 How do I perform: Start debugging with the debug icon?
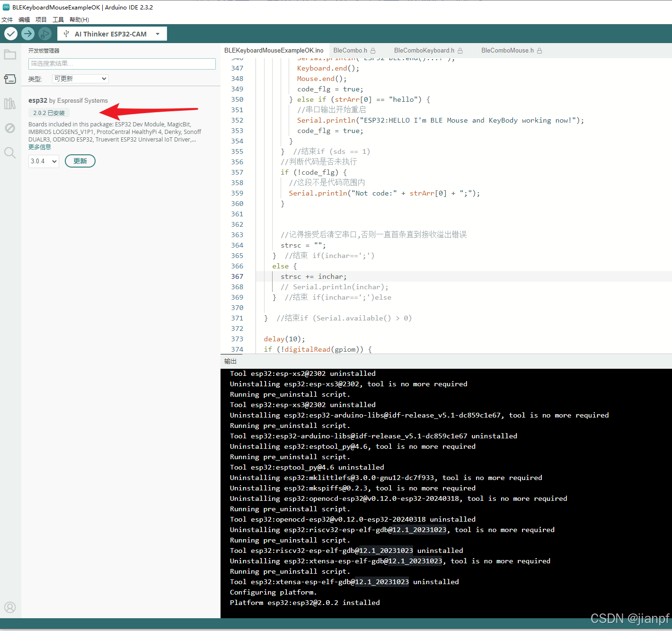pyautogui.click(x=45, y=34)
